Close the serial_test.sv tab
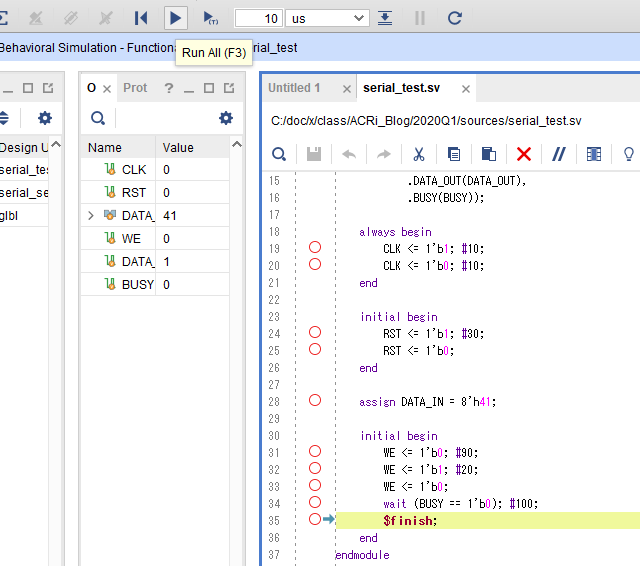640x566 pixels. point(465,89)
